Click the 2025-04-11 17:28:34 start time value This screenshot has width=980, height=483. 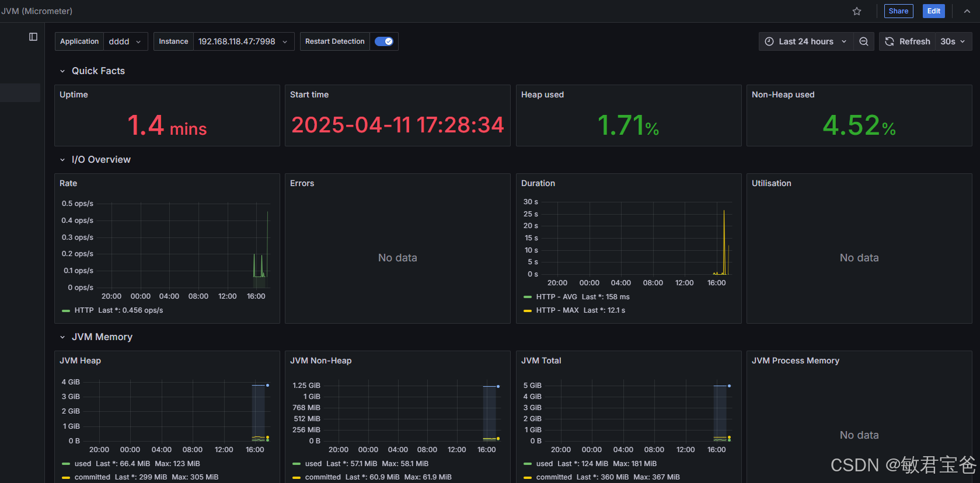coord(397,125)
